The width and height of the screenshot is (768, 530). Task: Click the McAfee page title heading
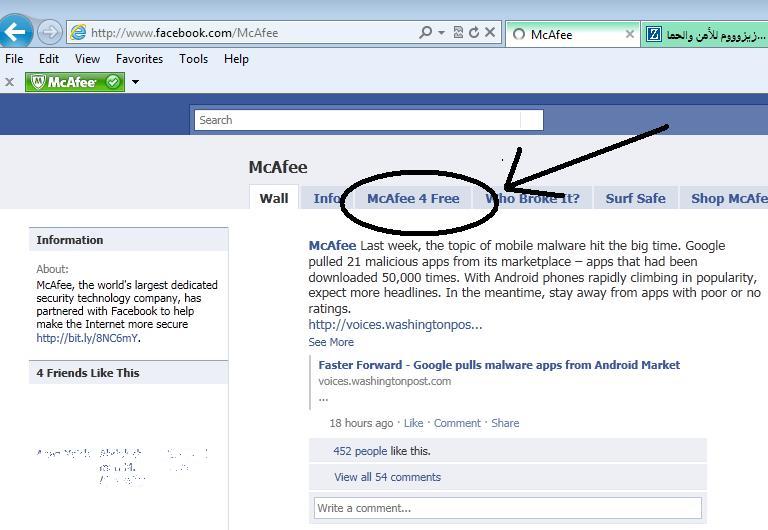tap(278, 167)
